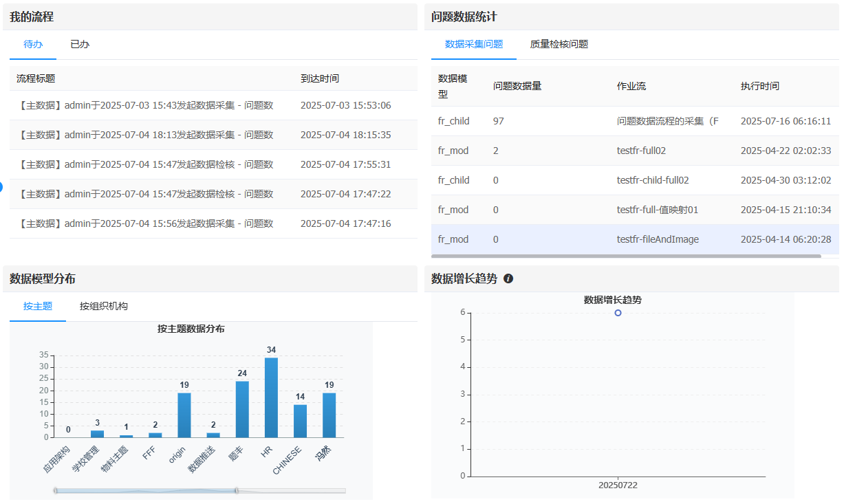Open process arriving at 2025-07-04 18:15:35
Viewport: 844px width, 504px height.
coord(146,135)
